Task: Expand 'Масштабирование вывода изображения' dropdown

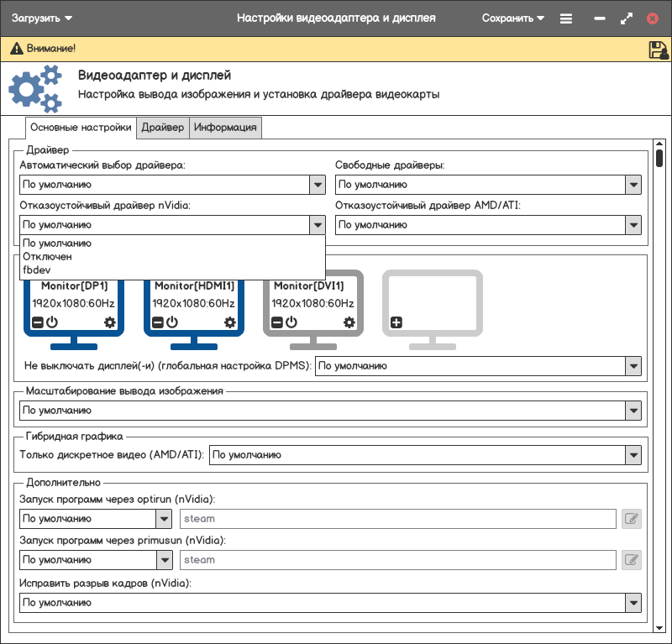Action: pos(633,411)
